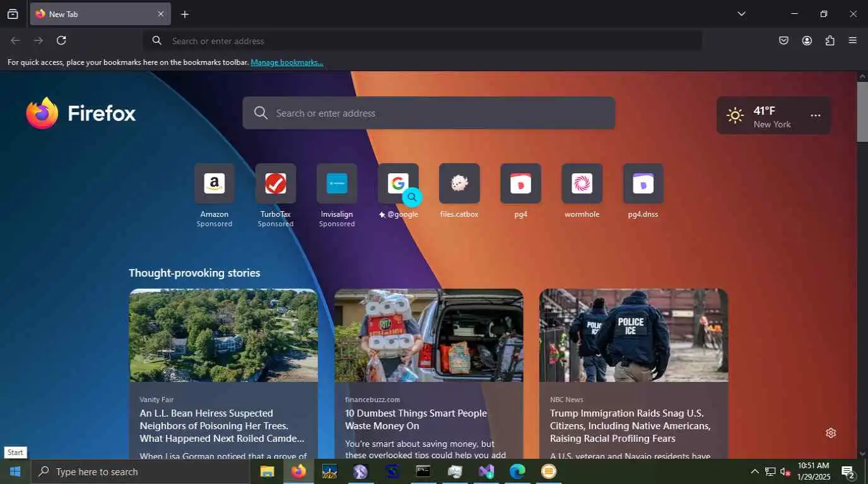Open the new tab personalize gear icon
The height and width of the screenshot is (484, 868).
(831, 433)
